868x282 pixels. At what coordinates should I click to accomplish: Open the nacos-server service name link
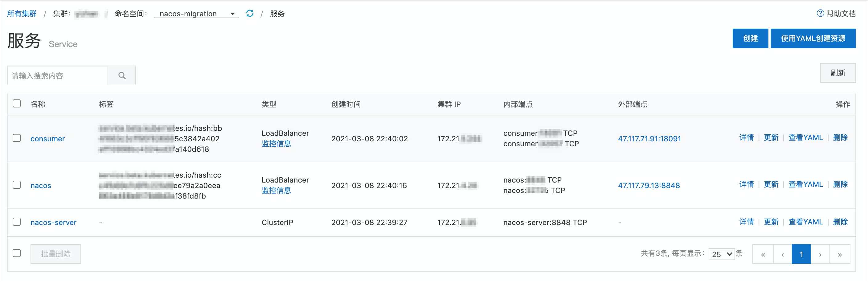tap(53, 223)
